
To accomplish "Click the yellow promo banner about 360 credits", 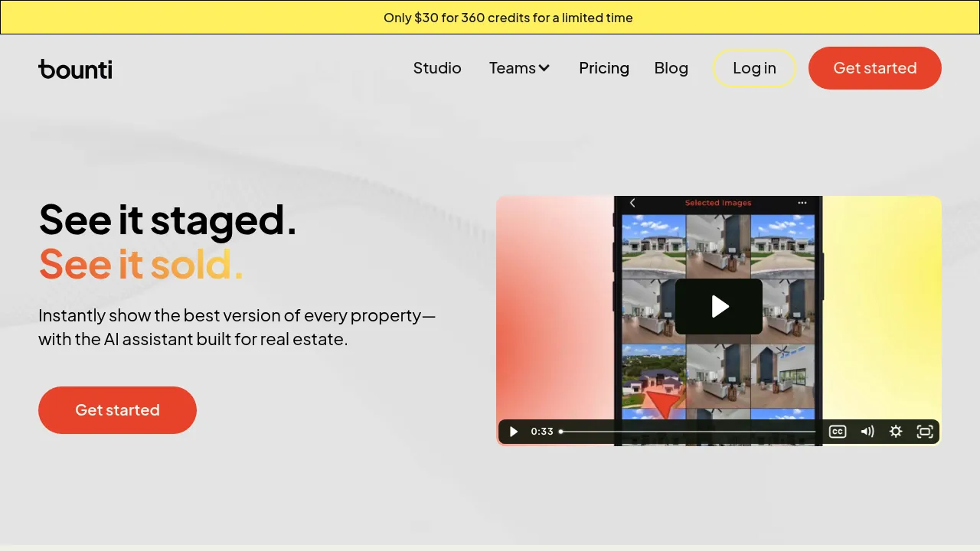I will (x=490, y=18).
